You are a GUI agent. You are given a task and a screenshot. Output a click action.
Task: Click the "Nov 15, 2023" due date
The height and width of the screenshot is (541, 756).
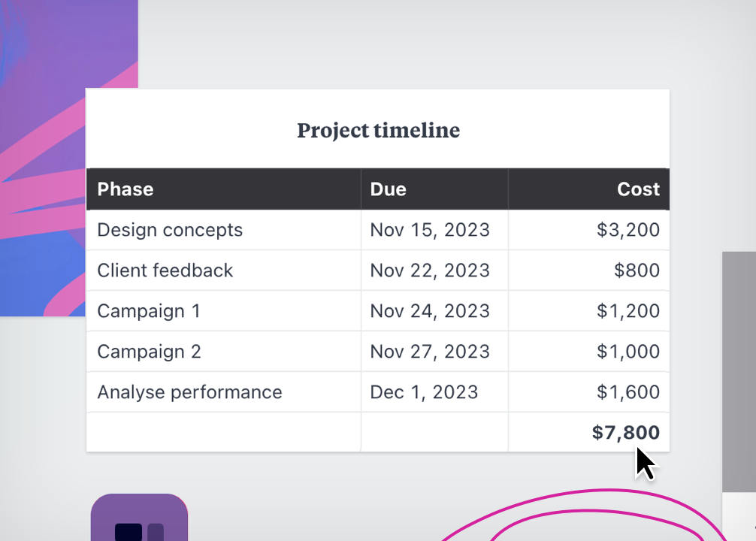430,230
